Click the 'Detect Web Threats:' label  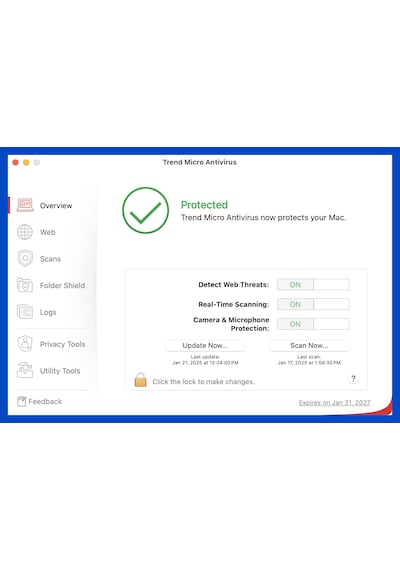tap(233, 285)
